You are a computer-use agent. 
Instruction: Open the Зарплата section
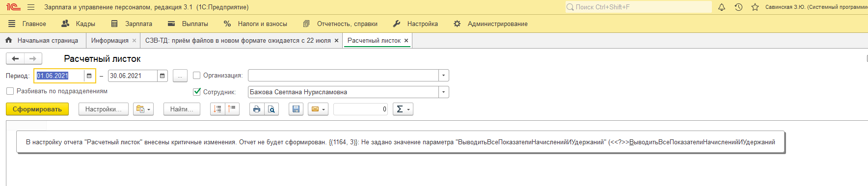132,24
